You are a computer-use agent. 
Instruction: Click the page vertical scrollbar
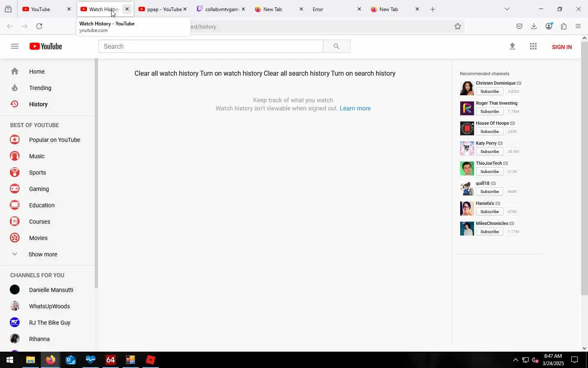[x=584, y=168]
